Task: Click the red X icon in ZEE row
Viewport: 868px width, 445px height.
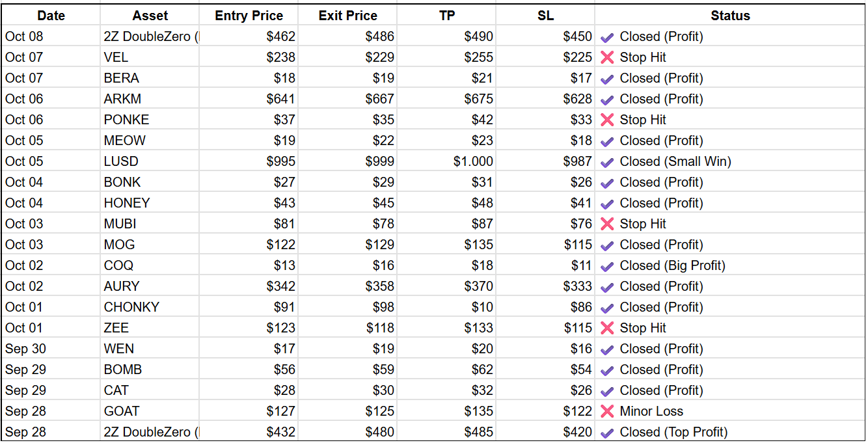Action: tap(607, 328)
